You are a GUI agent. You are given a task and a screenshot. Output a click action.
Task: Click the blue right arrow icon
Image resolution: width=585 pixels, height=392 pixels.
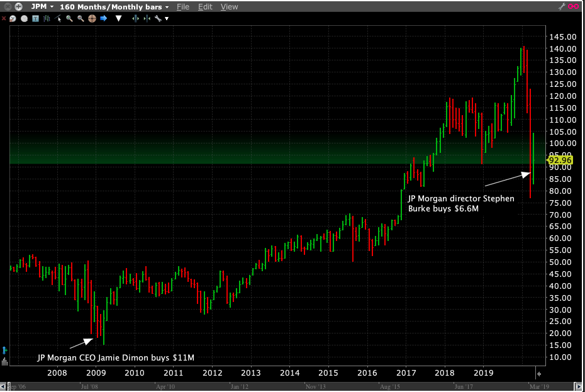coord(103,18)
